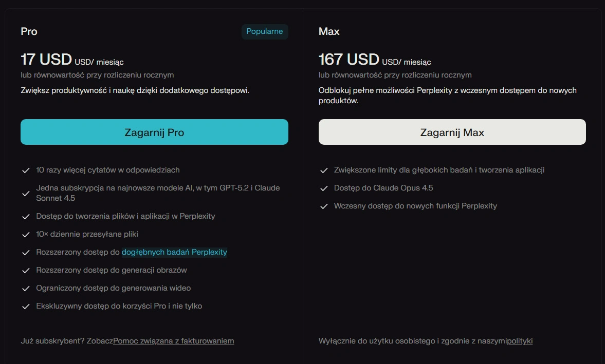This screenshot has width=605, height=364.
Task: Click checkmark next to "Ekskluzywny dostęp do korzyści Pro"
Action: click(26, 306)
